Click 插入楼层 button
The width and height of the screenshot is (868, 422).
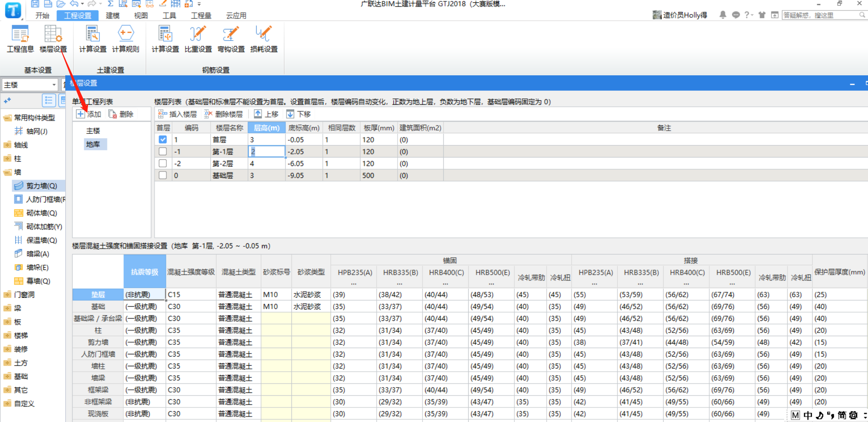pos(177,114)
